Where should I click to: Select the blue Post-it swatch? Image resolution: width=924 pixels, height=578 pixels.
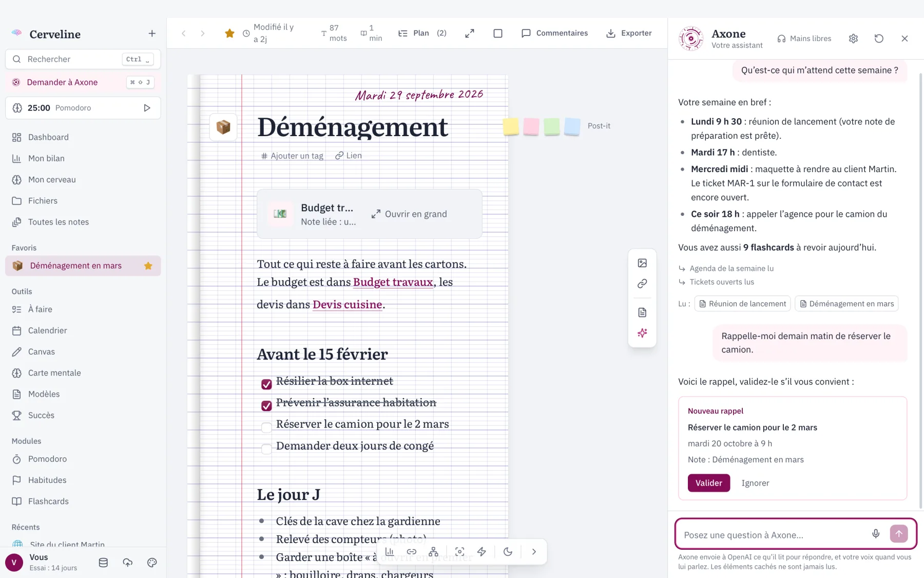click(572, 126)
